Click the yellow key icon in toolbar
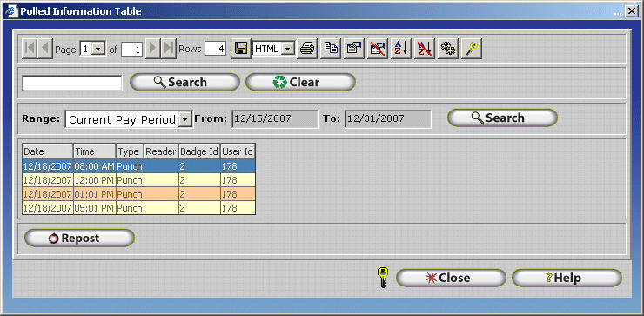 [472, 49]
